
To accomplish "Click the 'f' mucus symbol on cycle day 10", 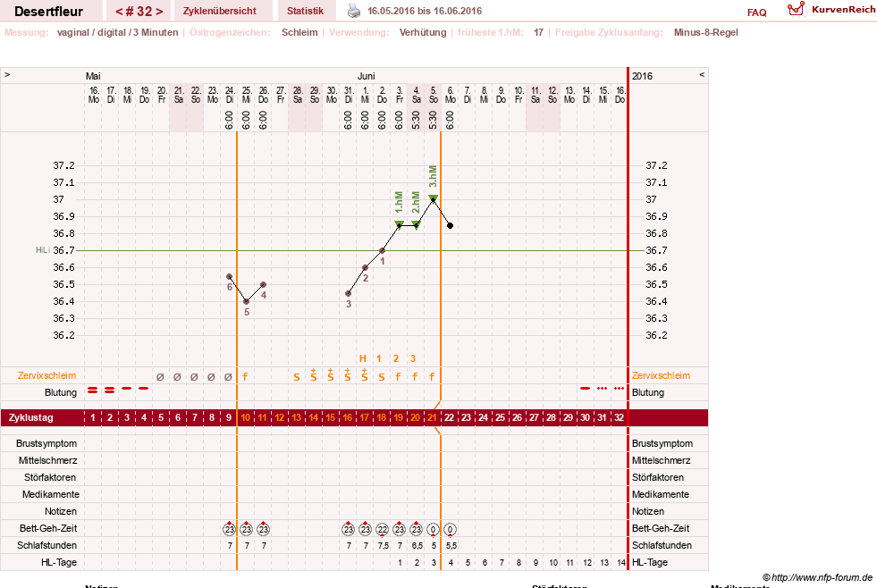I will 245,377.
